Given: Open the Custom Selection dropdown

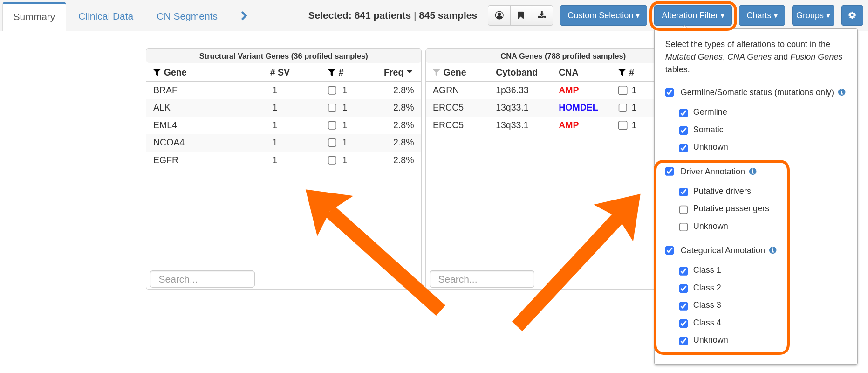Looking at the screenshot, I should 603,15.
